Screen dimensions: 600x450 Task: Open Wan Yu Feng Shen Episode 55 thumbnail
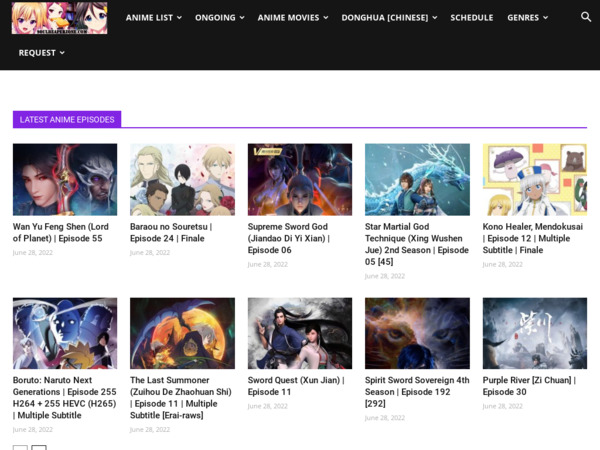65,179
